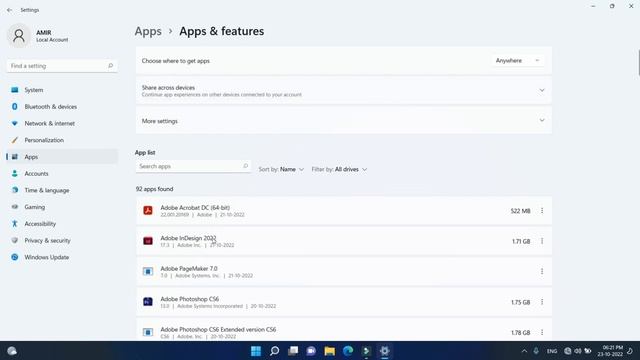This screenshot has height=360, width=640.
Task: Click the 13.0 Adobe Photoshop CS6 app icon
Action: coord(148,302)
